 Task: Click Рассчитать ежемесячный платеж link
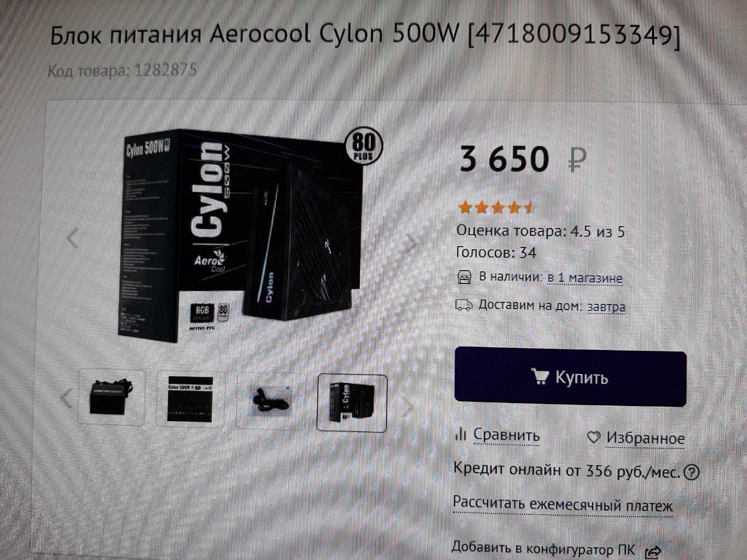[x=563, y=505]
